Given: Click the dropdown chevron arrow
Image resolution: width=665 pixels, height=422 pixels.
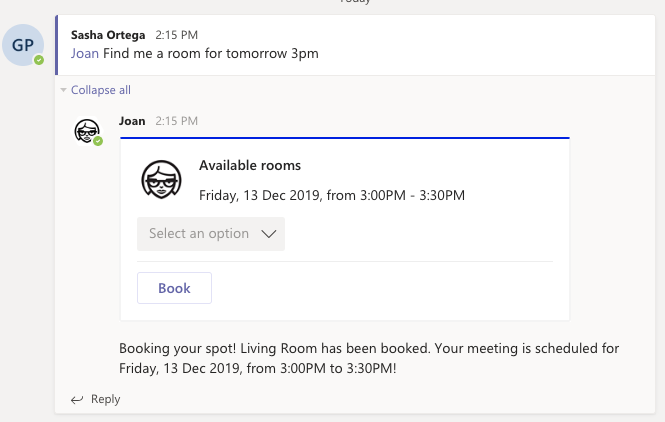Looking at the screenshot, I should coord(268,234).
